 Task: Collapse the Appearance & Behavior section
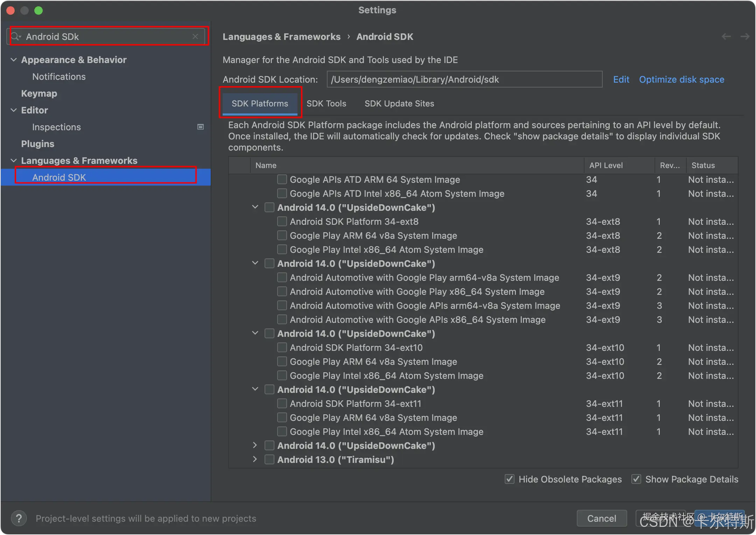tap(14, 60)
